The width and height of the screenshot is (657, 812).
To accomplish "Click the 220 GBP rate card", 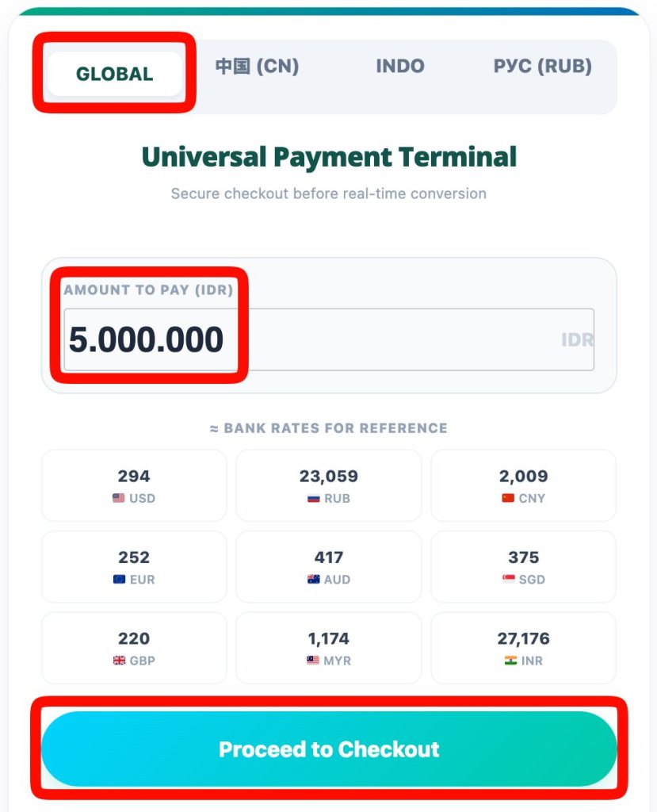I will point(134,647).
